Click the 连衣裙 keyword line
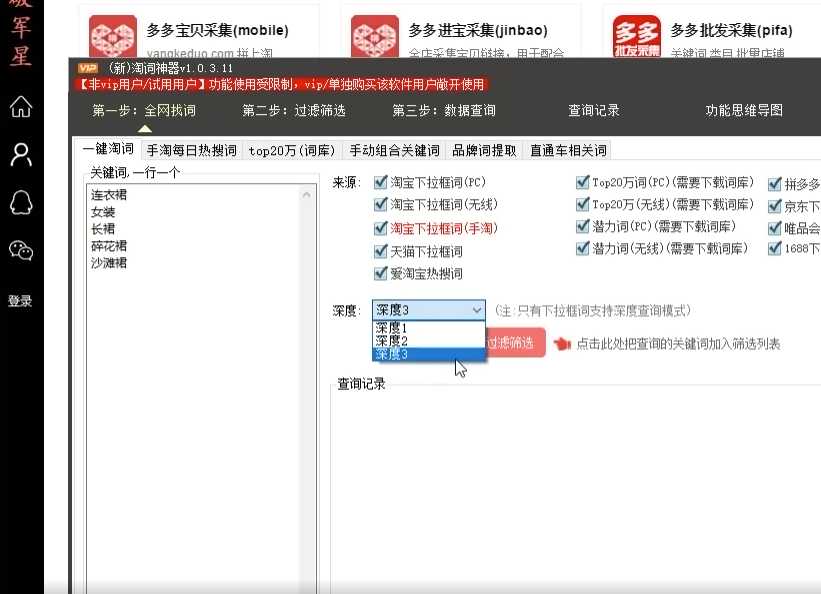Image resolution: width=821 pixels, height=594 pixels. pyautogui.click(x=109, y=195)
